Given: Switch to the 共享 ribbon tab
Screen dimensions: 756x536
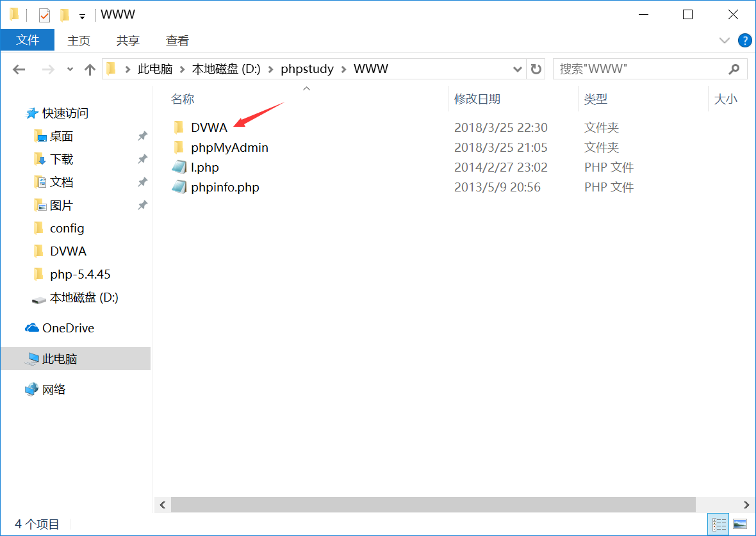Looking at the screenshot, I should pos(127,40).
